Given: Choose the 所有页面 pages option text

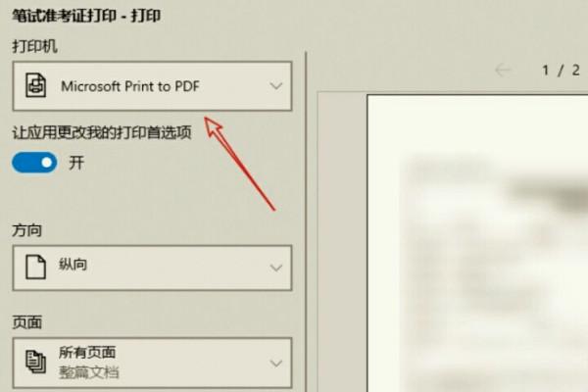Looking at the screenshot, I should (87, 352).
